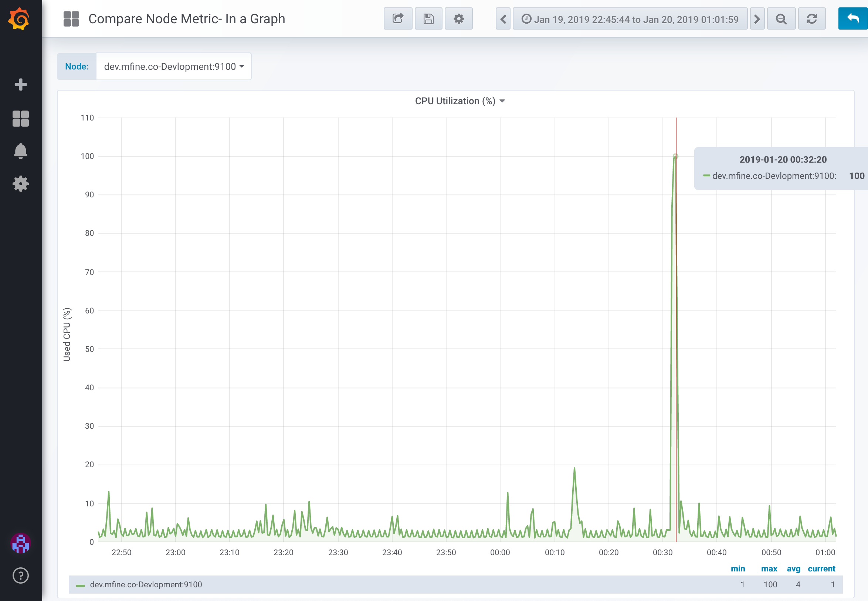Open the CPU Utilization (%) panel menu
The image size is (868, 601).
tap(460, 101)
